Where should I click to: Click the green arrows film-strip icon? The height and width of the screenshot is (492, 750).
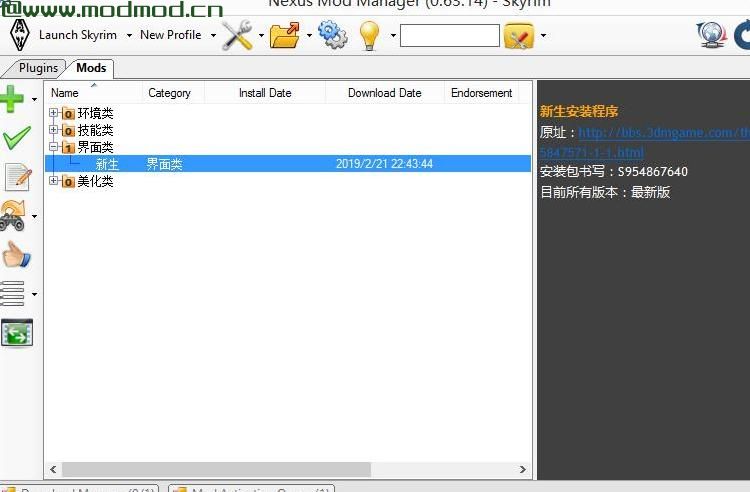pyautogui.click(x=17, y=333)
